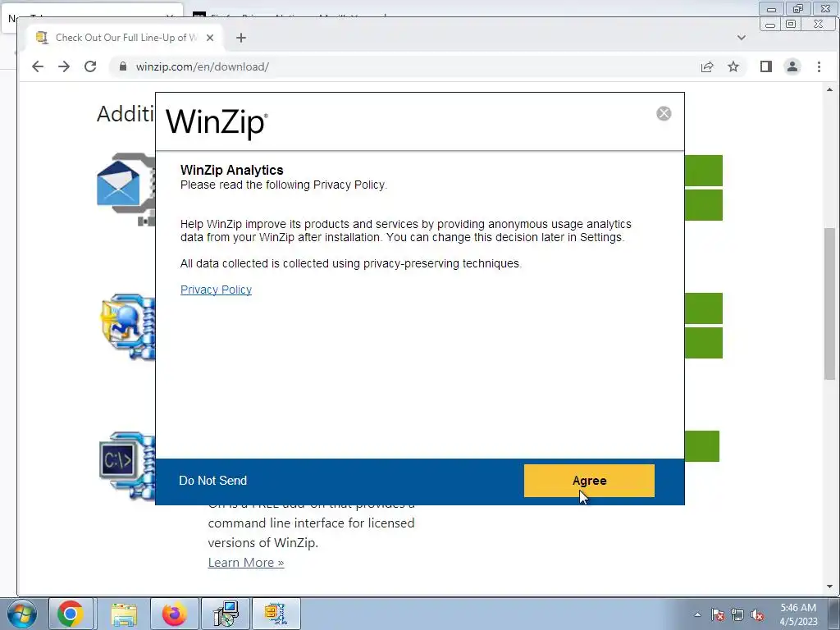Image resolution: width=840 pixels, height=630 pixels.
Task: Expand the tab search dropdown chevron
Action: coord(741,38)
